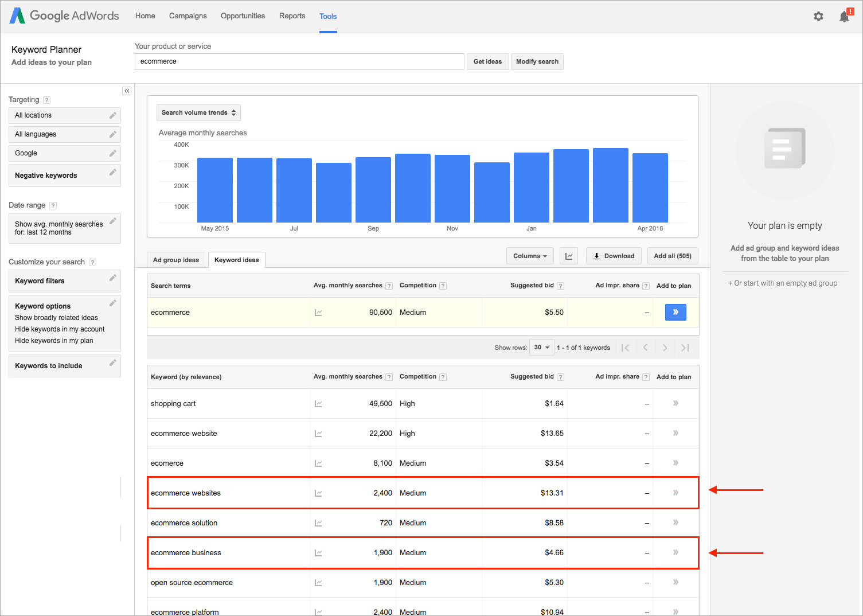Select the ecommerce business keyword text
This screenshot has height=616, width=863.
click(x=186, y=553)
